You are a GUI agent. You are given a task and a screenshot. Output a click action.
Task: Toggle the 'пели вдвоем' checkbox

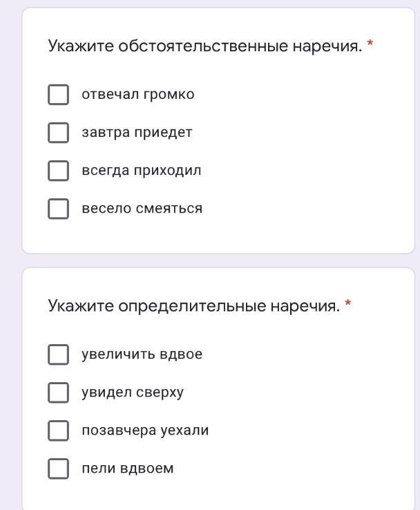[59, 469]
